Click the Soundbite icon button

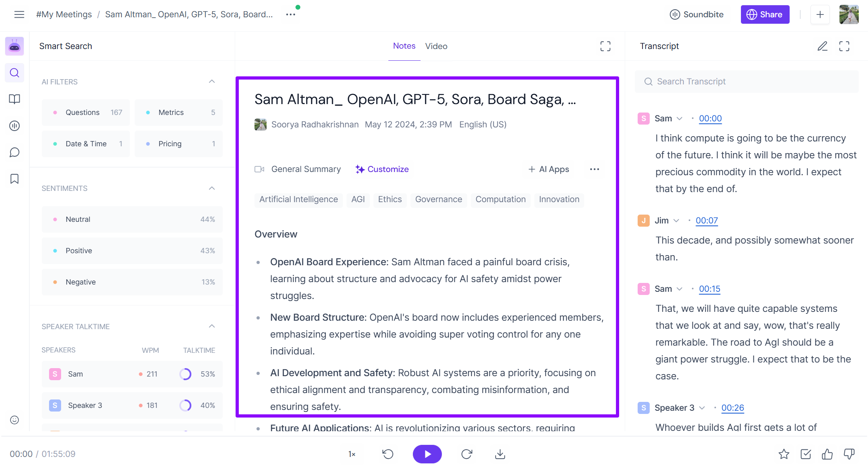point(697,14)
